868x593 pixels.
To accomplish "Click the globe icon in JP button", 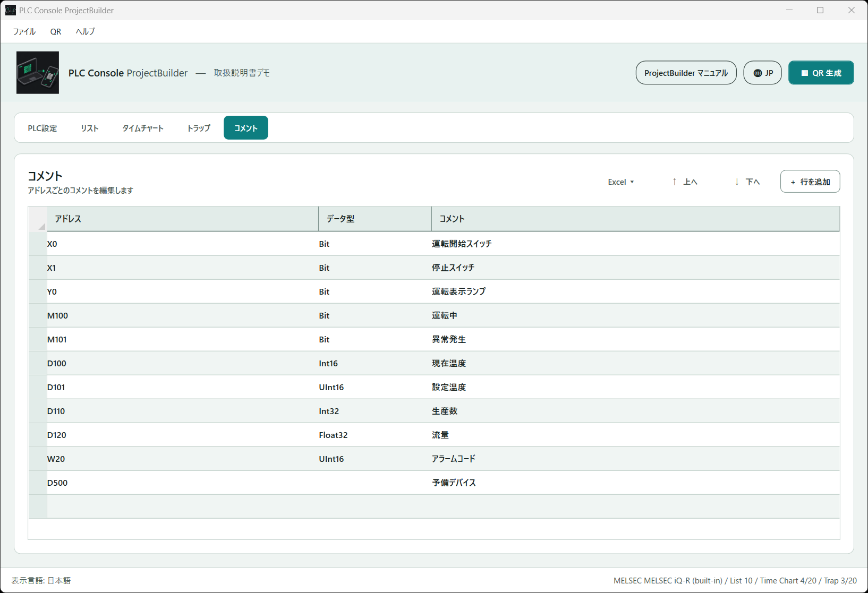I will pos(758,73).
